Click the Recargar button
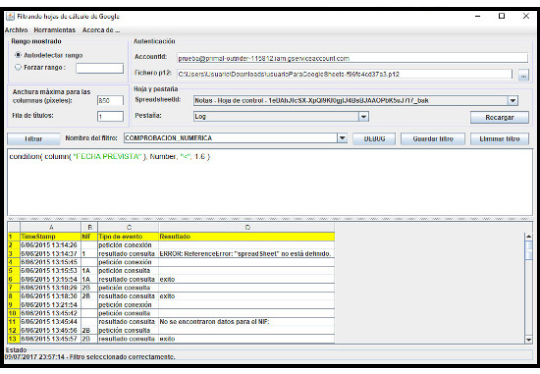Screen dimensions: 540x374 pyautogui.click(x=499, y=117)
